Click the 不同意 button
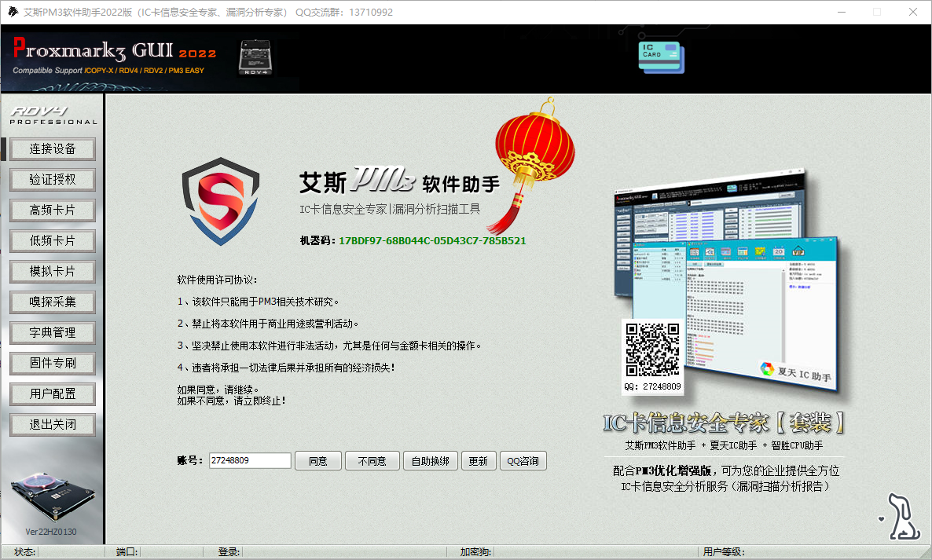932x560 pixels. click(372, 461)
